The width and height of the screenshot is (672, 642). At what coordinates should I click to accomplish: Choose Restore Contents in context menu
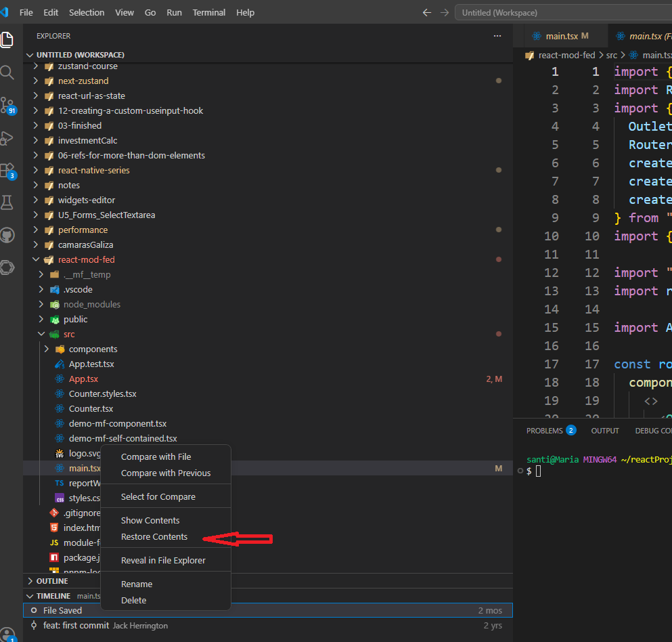(x=165, y=536)
